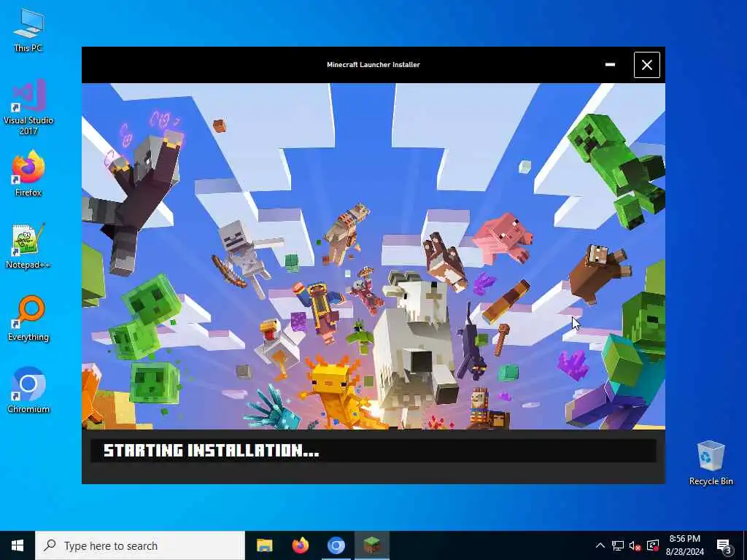This screenshot has width=747, height=560.
Task: Open File Explorer from the taskbar
Action: pyautogui.click(x=264, y=545)
